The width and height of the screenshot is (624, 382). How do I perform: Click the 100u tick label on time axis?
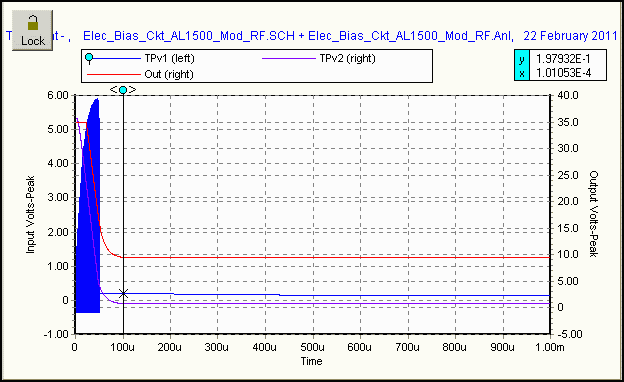point(123,347)
